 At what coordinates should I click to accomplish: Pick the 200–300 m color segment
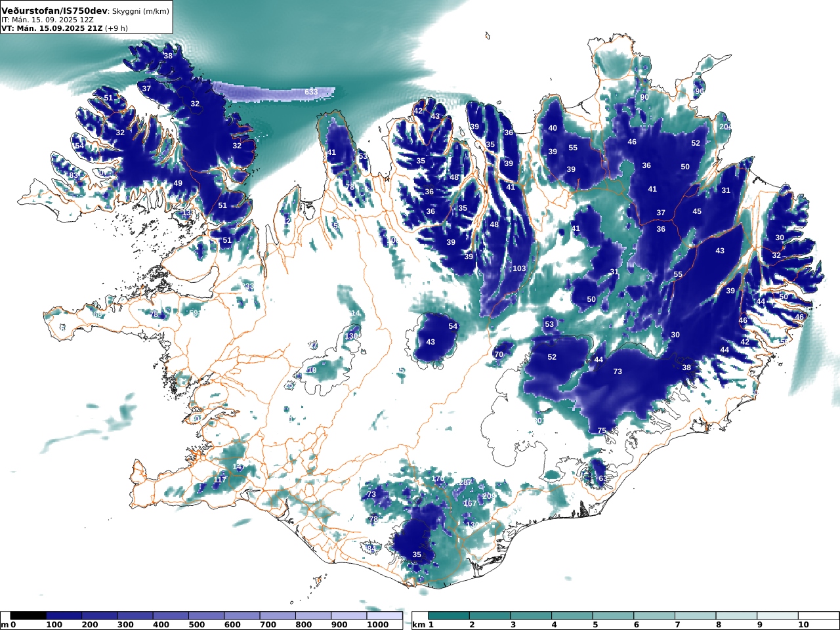pos(100,616)
